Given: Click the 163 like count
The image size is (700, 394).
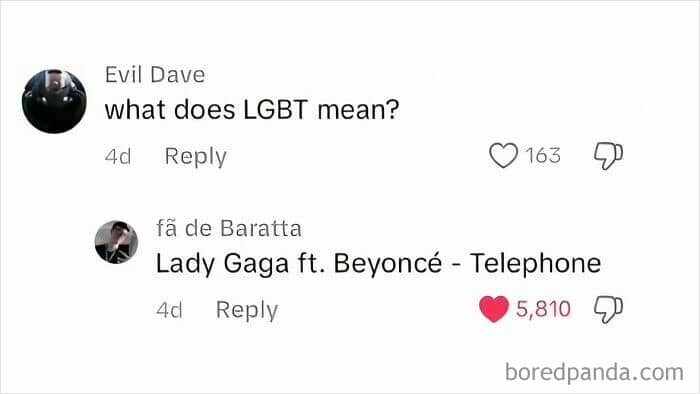Looking at the screenshot, I should pos(542,155).
